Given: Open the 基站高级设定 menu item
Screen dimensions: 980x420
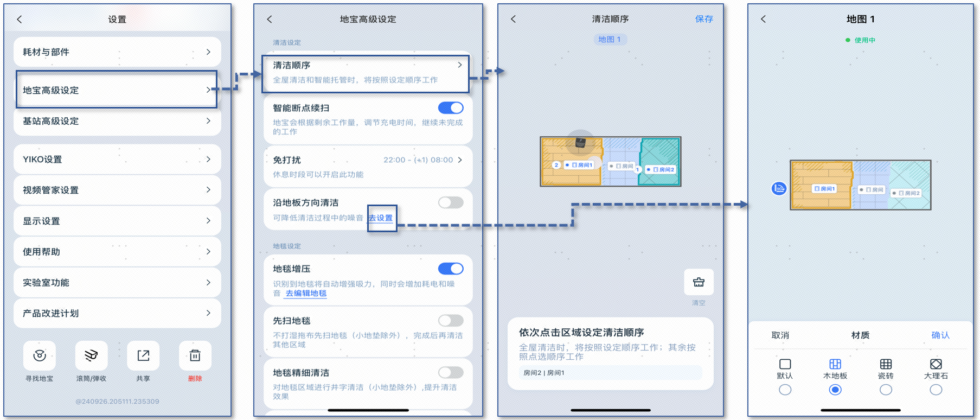Looking at the screenshot, I should tap(117, 121).
